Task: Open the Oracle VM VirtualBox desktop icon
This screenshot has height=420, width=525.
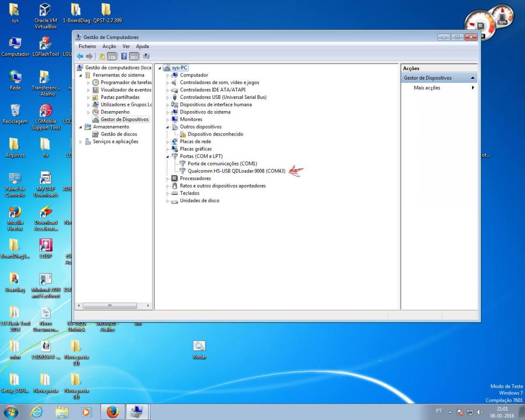Action: [x=45, y=16]
